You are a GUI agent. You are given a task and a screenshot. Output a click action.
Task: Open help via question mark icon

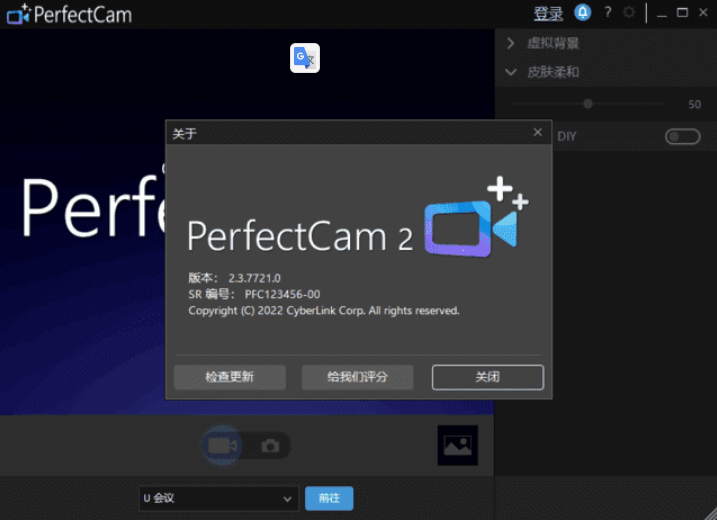(607, 12)
